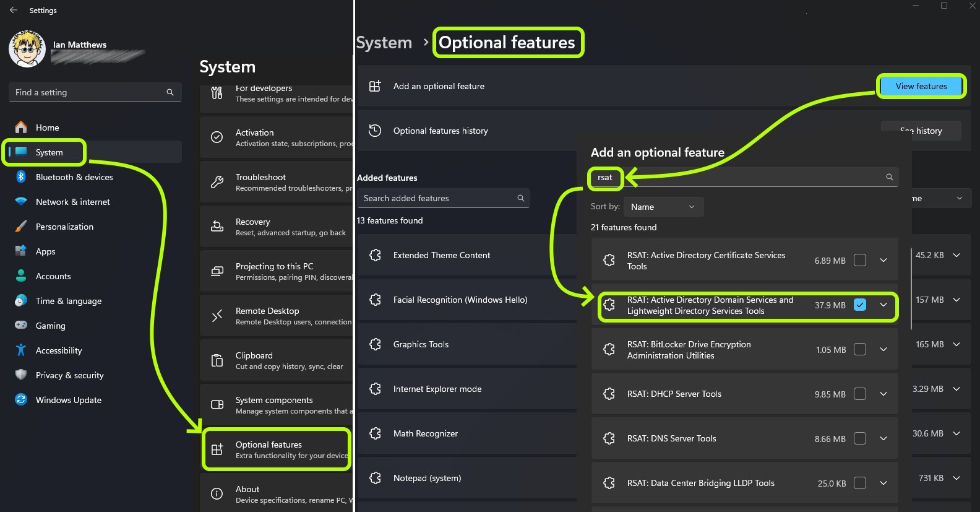Click the Remote Desktop icon
The image size is (980, 512).
217,316
